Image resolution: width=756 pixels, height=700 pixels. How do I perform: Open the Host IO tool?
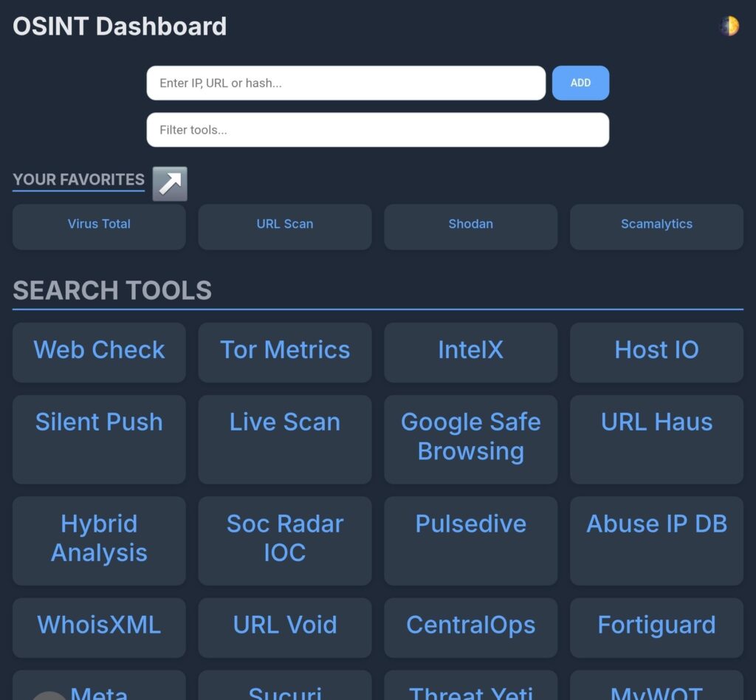(656, 352)
